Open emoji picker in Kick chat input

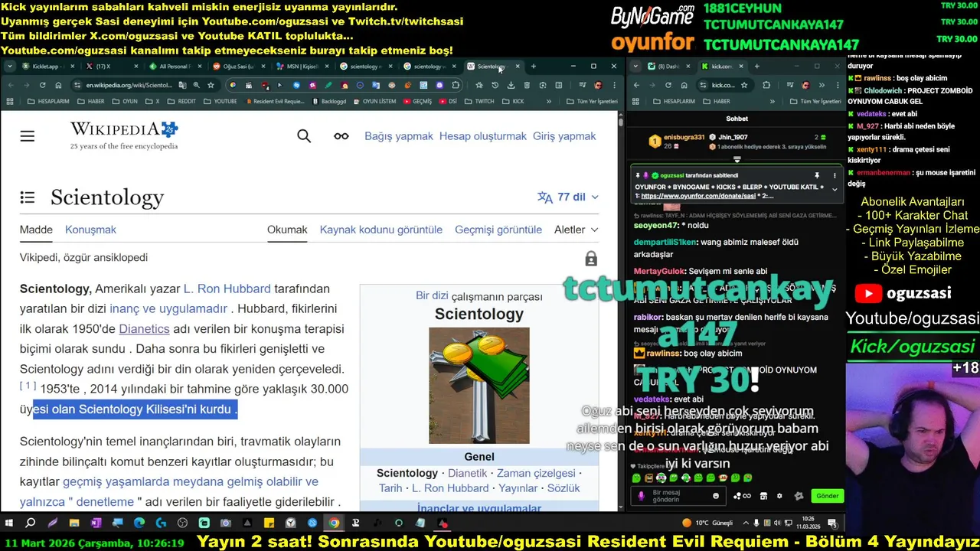(716, 496)
